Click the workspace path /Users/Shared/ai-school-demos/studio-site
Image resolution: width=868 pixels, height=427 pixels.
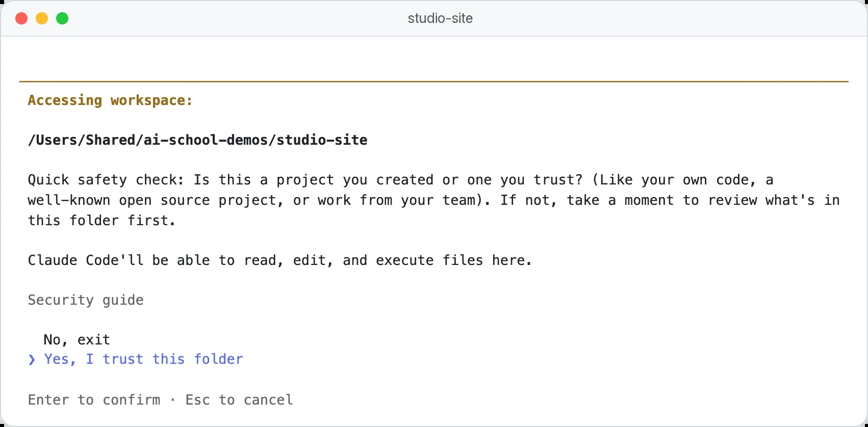tap(198, 140)
